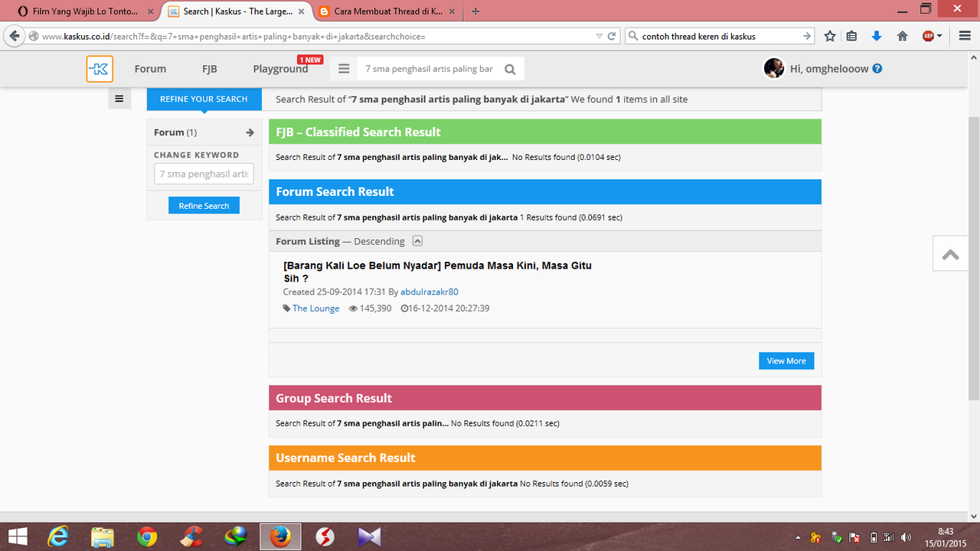
Task: Open the Refine Your Search tab
Action: click(204, 99)
